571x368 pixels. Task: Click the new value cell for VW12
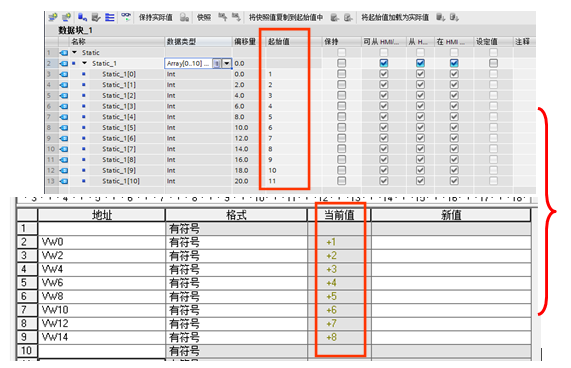451,324
